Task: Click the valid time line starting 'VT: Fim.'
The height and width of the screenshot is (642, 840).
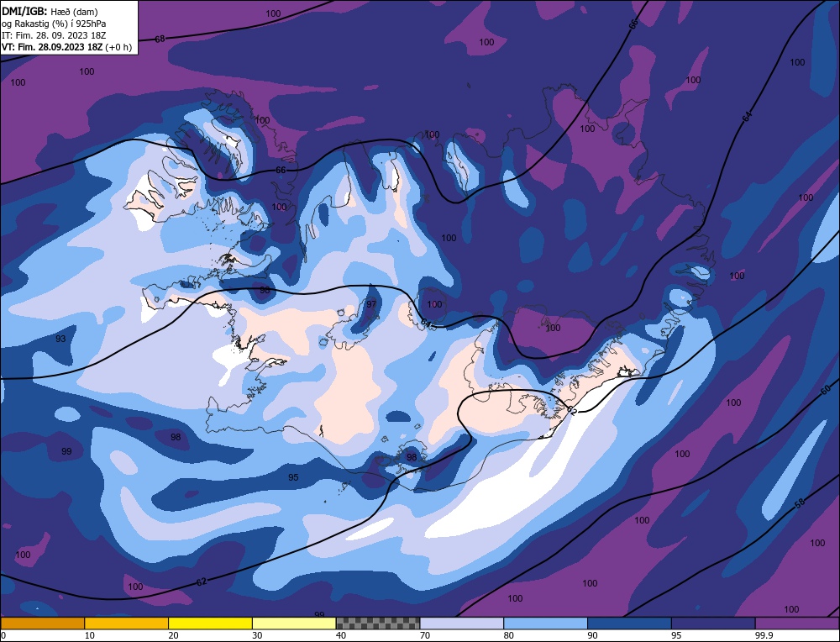Action: tap(66, 47)
